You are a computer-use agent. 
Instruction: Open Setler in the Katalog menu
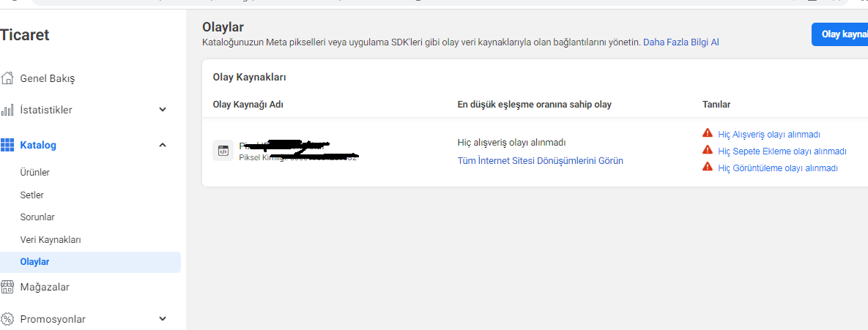pyautogui.click(x=31, y=195)
